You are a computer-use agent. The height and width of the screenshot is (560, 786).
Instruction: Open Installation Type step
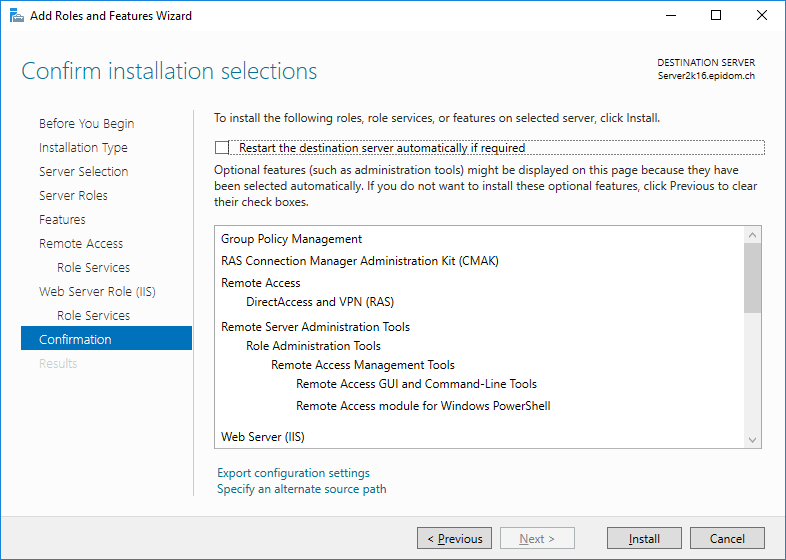(83, 147)
